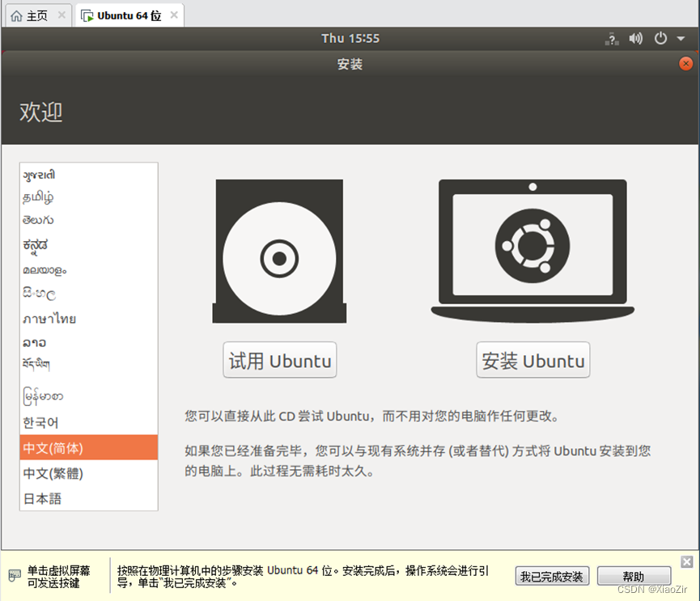This screenshot has height=601, width=700.
Task: Select తెలుగు in language list
Action: (x=89, y=220)
